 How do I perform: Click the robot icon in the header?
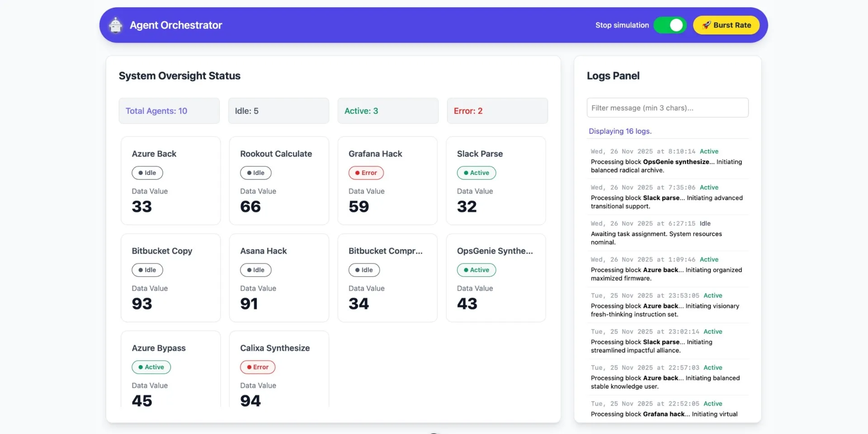click(x=116, y=25)
